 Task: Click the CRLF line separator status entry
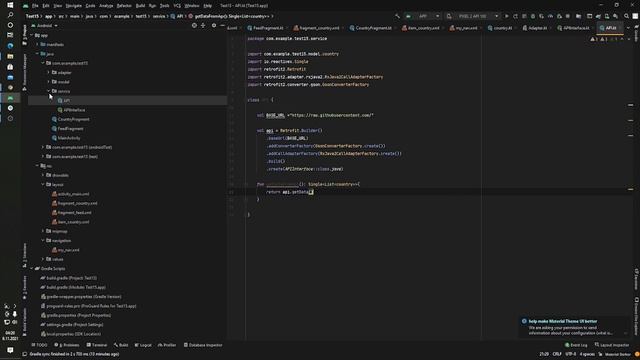click(557, 354)
